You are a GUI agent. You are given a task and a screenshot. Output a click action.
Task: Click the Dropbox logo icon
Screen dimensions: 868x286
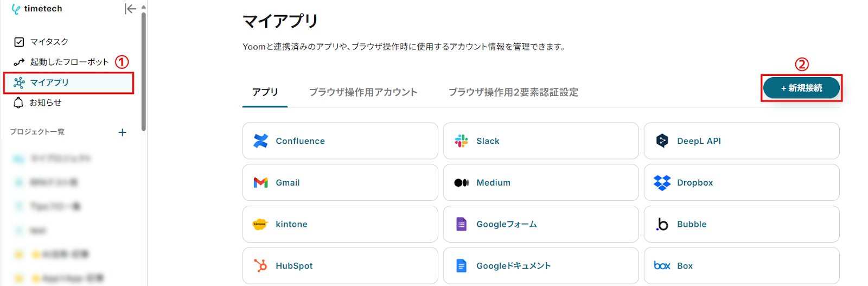pos(662,183)
